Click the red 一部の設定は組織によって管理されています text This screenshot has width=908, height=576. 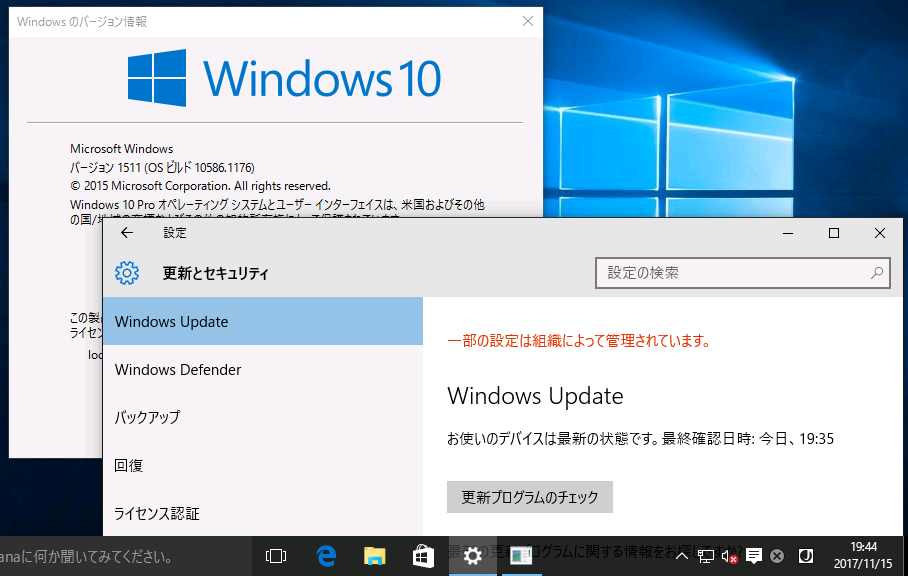coord(579,340)
